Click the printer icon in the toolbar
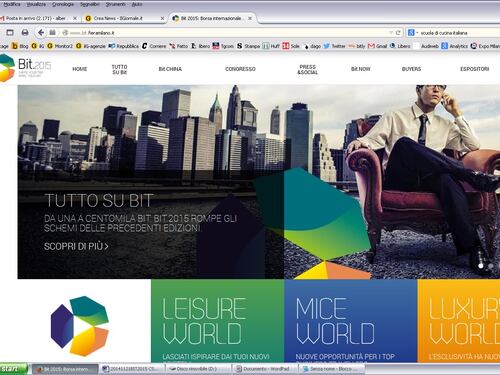The width and height of the screenshot is (500, 375). [x=25, y=33]
